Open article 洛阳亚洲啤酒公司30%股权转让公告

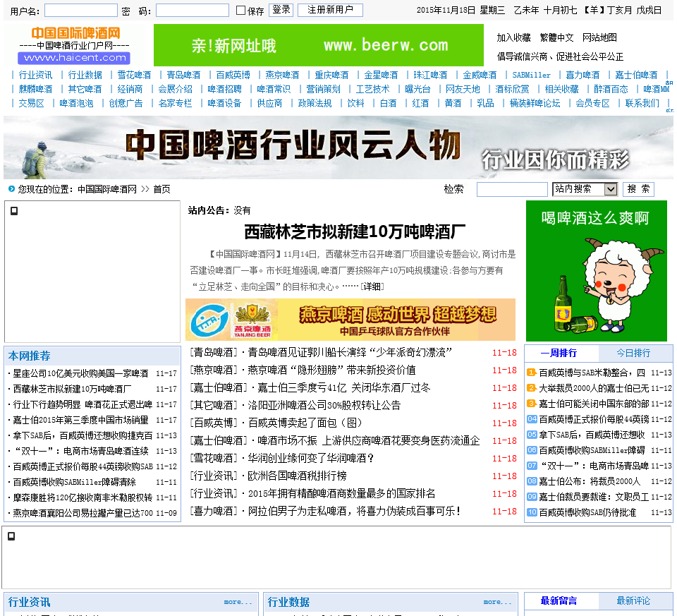324,406
